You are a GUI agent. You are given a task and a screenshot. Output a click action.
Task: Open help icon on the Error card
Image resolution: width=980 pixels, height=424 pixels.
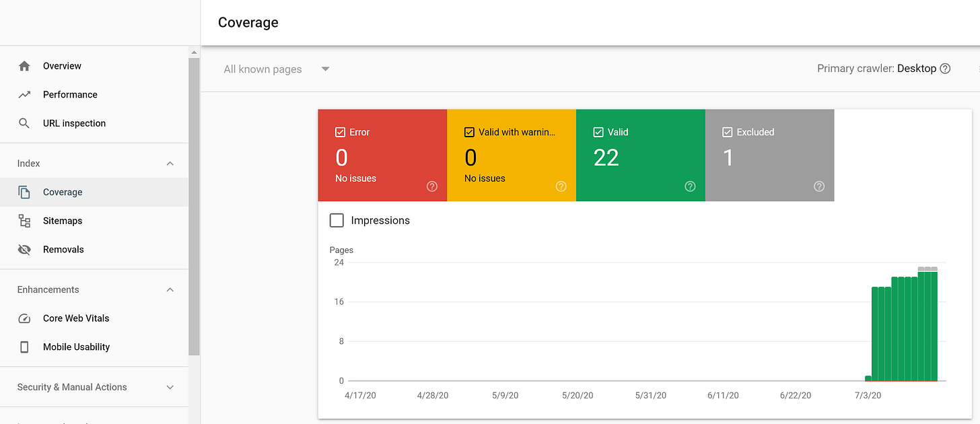(x=432, y=186)
